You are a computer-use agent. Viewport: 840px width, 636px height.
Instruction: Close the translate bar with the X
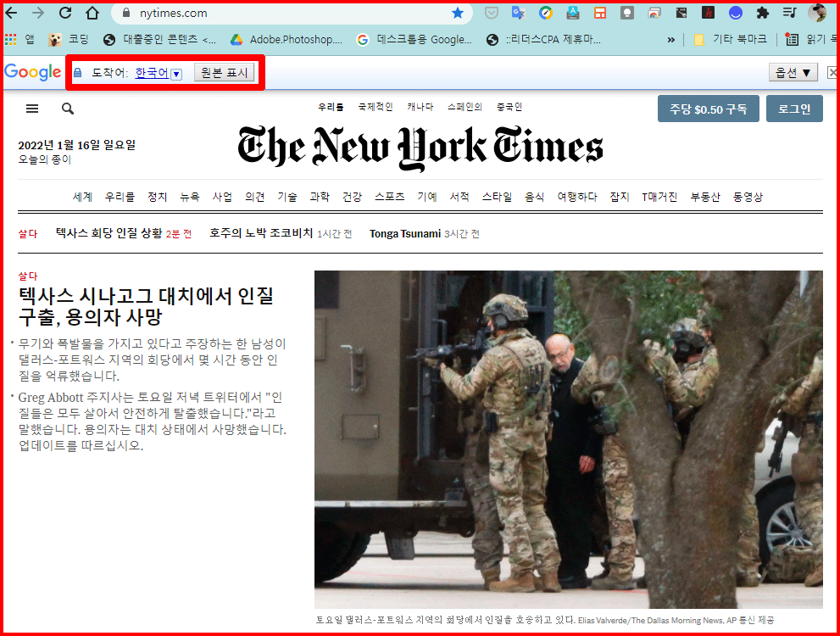832,73
